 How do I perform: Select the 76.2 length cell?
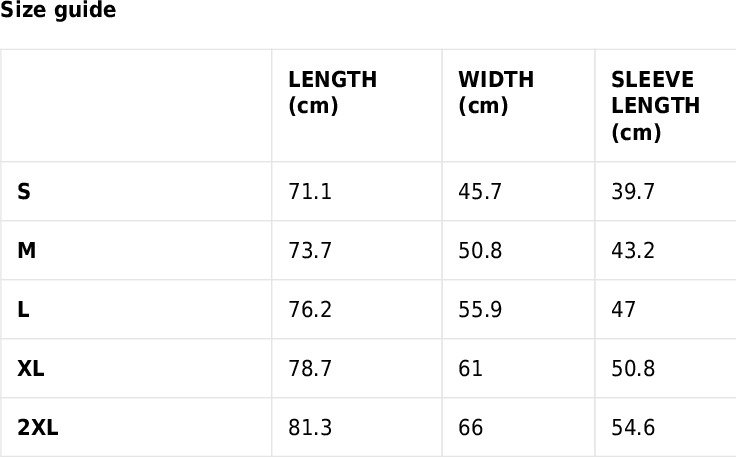coord(310,310)
